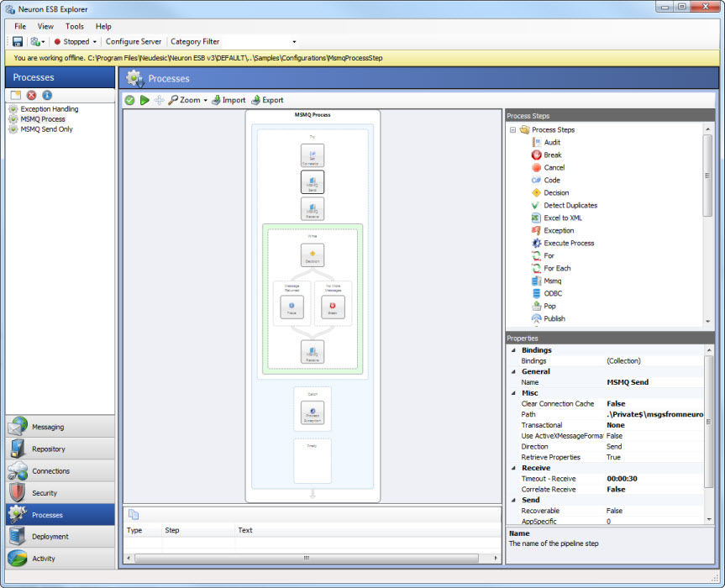This screenshot has width=725, height=588.
Task: Edit the Name property value MSMQ Send
Action: click(x=654, y=382)
